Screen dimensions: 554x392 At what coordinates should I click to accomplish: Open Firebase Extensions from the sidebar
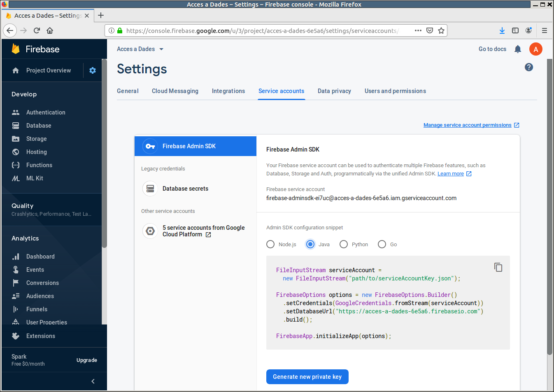pyautogui.click(x=40, y=336)
